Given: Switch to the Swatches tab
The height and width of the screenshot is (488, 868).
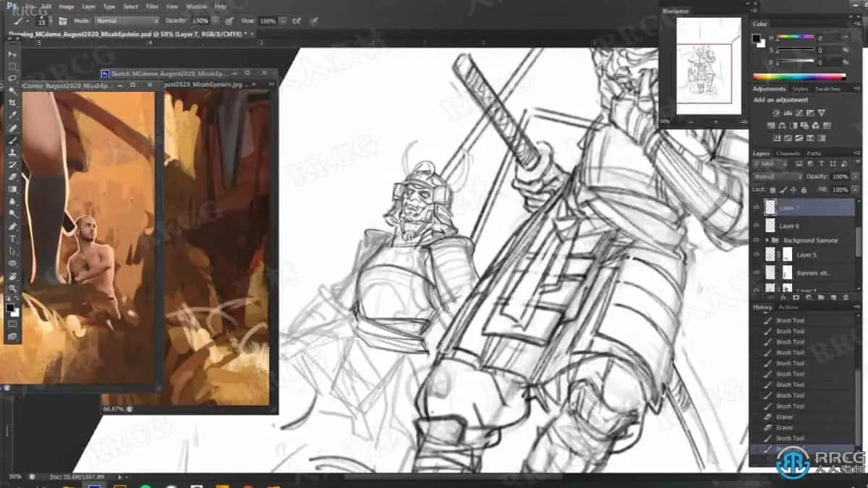Looking at the screenshot, I should pyautogui.click(x=827, y=89).
